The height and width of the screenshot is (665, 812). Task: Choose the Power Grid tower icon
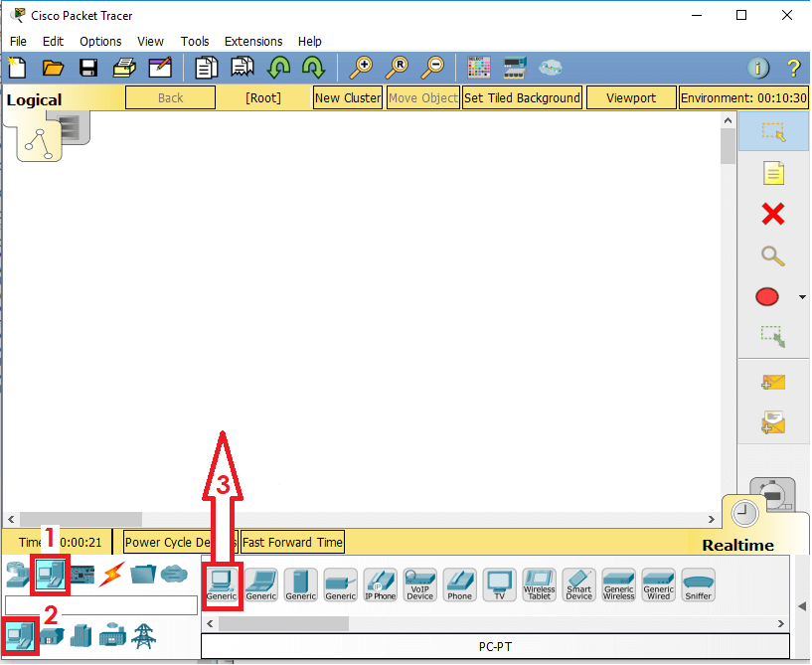(x=143, y=636)
